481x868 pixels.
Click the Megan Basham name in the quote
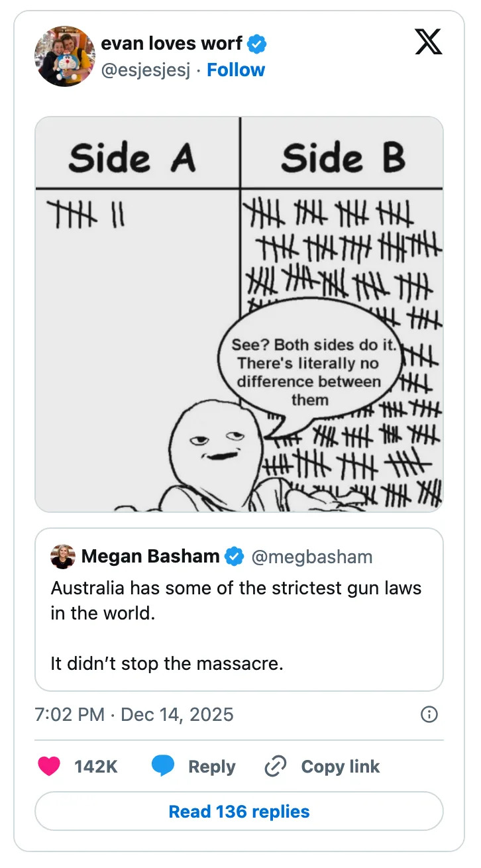click(150, 557)
